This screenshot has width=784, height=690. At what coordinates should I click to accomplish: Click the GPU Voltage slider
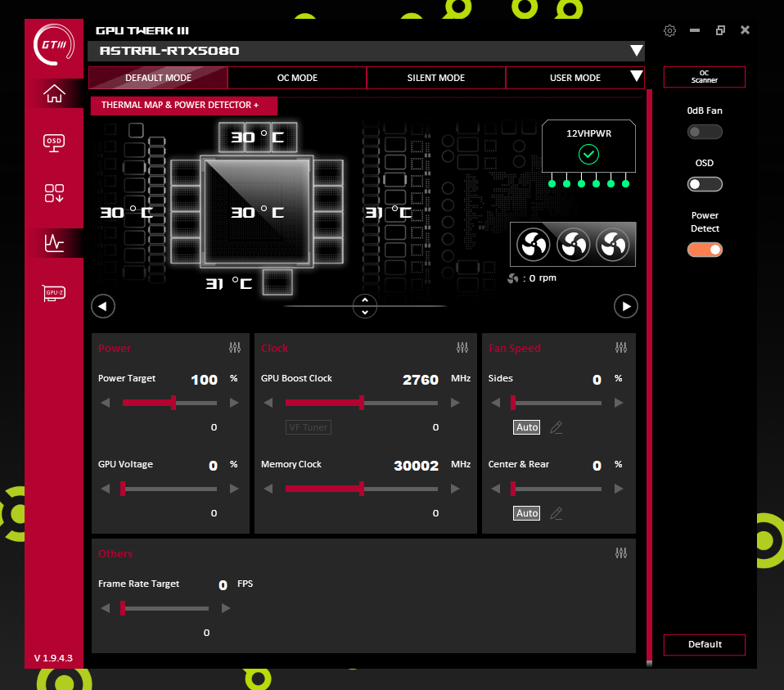click(170, 489)
